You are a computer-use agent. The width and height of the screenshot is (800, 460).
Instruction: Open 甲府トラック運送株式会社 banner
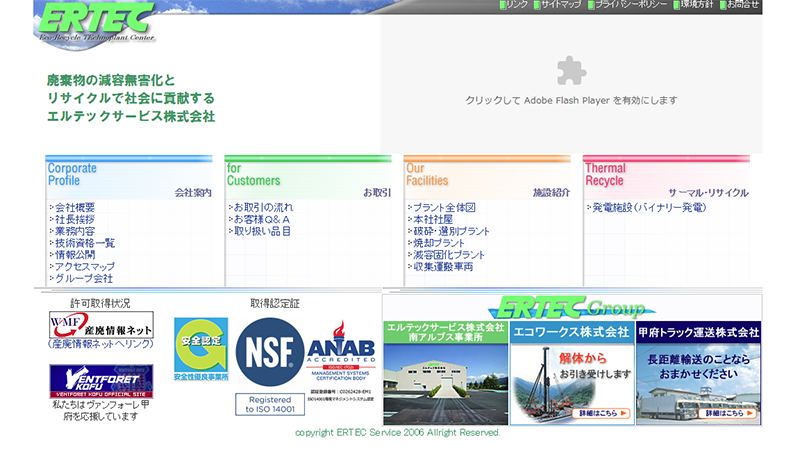click(698, 373)
